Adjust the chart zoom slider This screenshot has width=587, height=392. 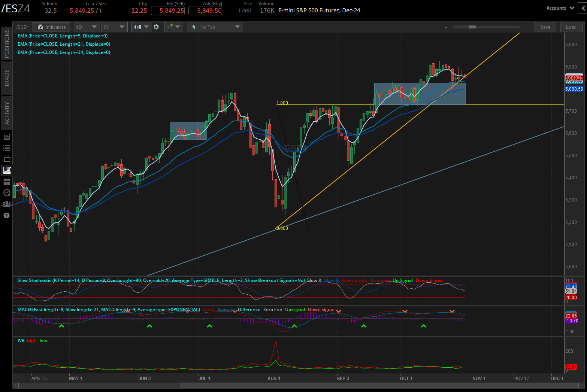coord(473,27)
